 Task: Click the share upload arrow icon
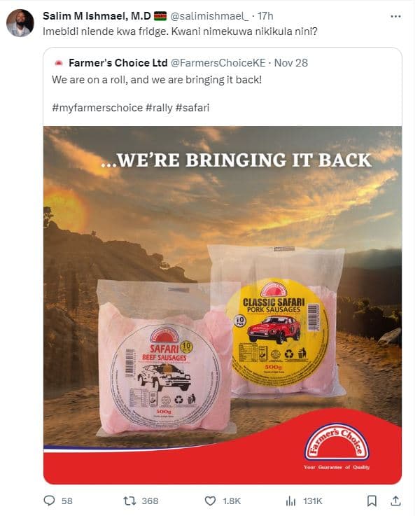coord(395,501)
